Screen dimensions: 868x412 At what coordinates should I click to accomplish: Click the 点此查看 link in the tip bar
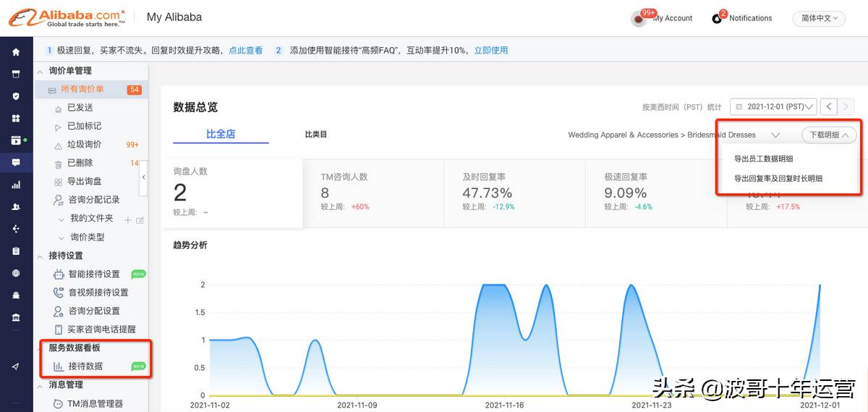click(x=246, y=51)
